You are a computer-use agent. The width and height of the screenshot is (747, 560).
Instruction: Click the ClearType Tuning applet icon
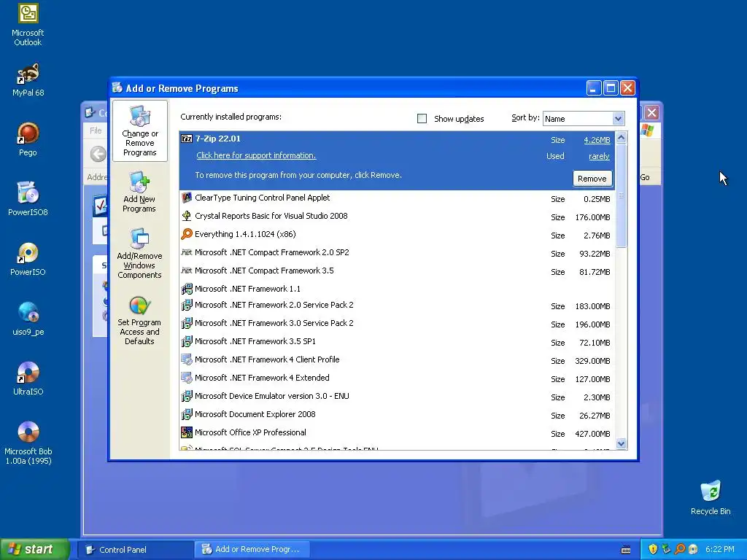coord(187,198)
